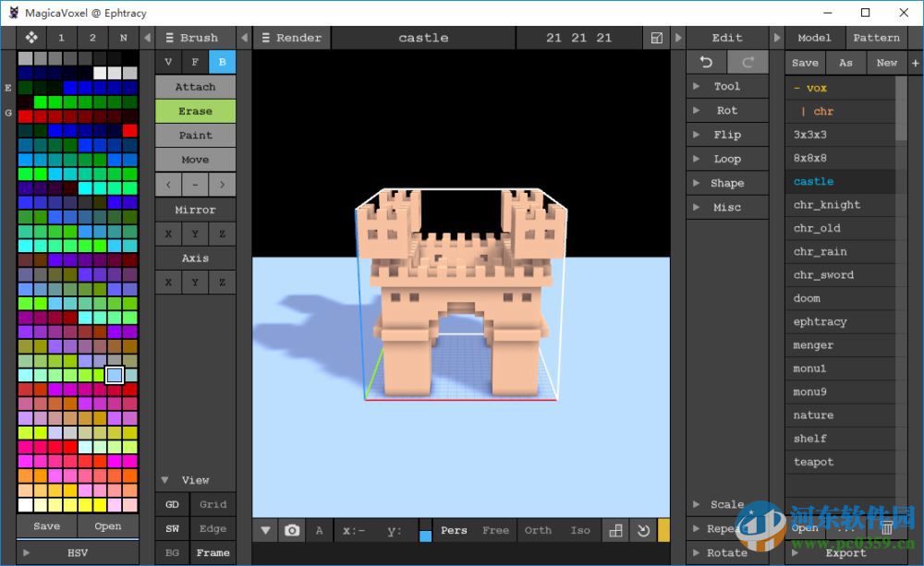
Task: Click the camera capture icon in viewport bar
Action: [x=292, y=531]
